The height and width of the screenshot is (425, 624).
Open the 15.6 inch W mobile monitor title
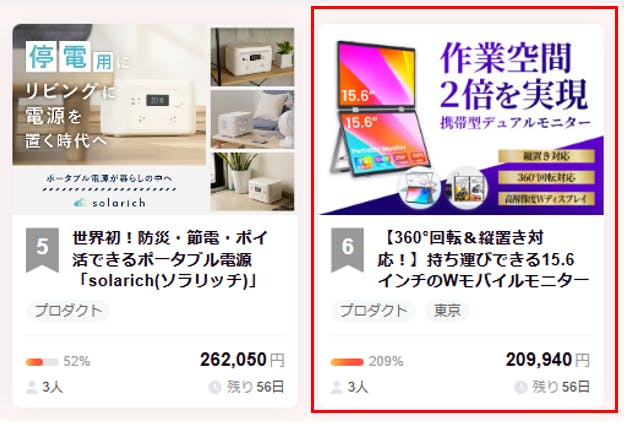click(x=483, y=259)
